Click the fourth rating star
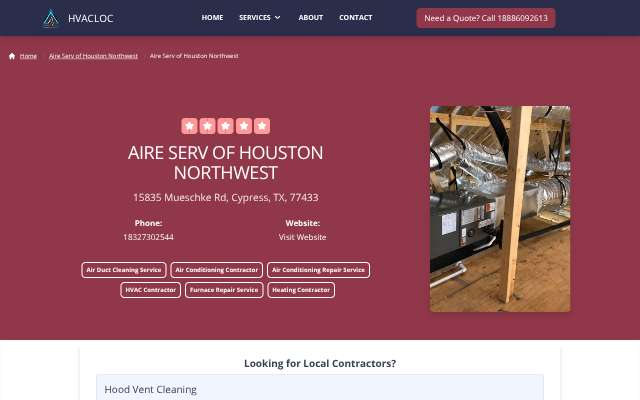 (244, 126)
